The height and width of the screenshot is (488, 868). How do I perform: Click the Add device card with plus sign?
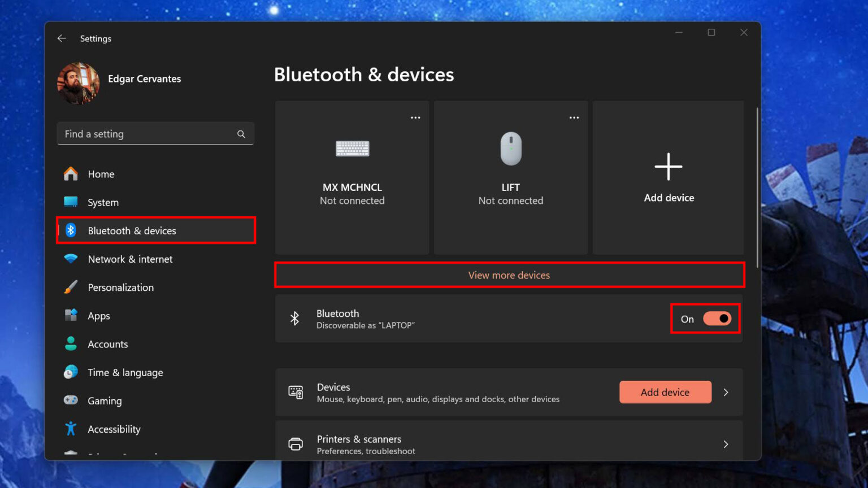pyautogui.click(x=669, y=177)
